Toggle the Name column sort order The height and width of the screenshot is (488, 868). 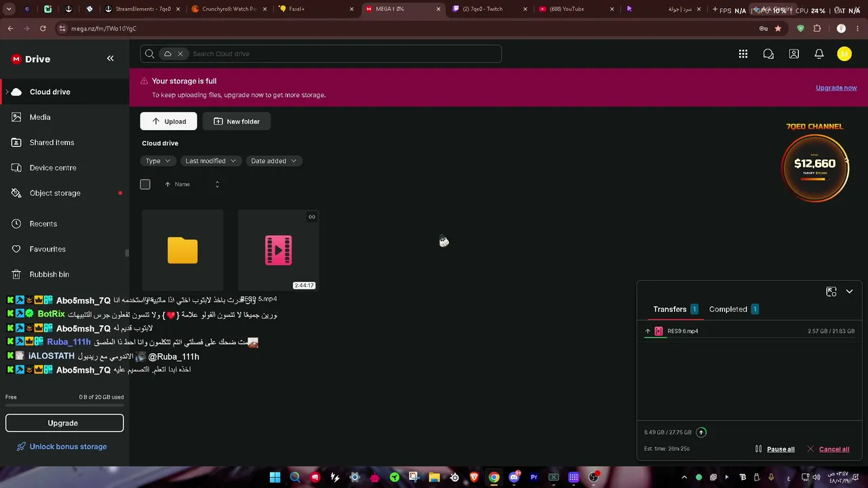(178, 184)
